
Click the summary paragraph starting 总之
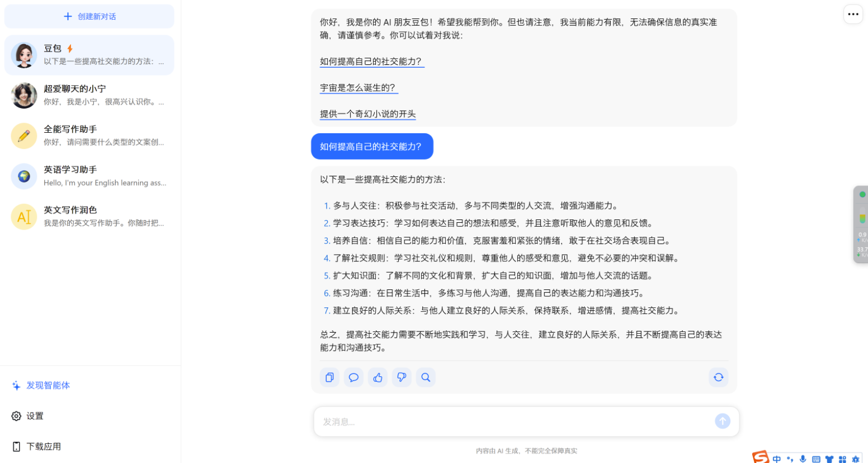click(521, 341)
